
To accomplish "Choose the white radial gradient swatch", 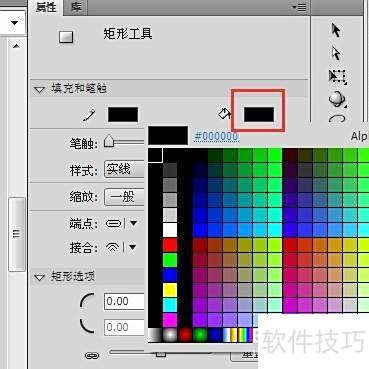I will point(170,335).
